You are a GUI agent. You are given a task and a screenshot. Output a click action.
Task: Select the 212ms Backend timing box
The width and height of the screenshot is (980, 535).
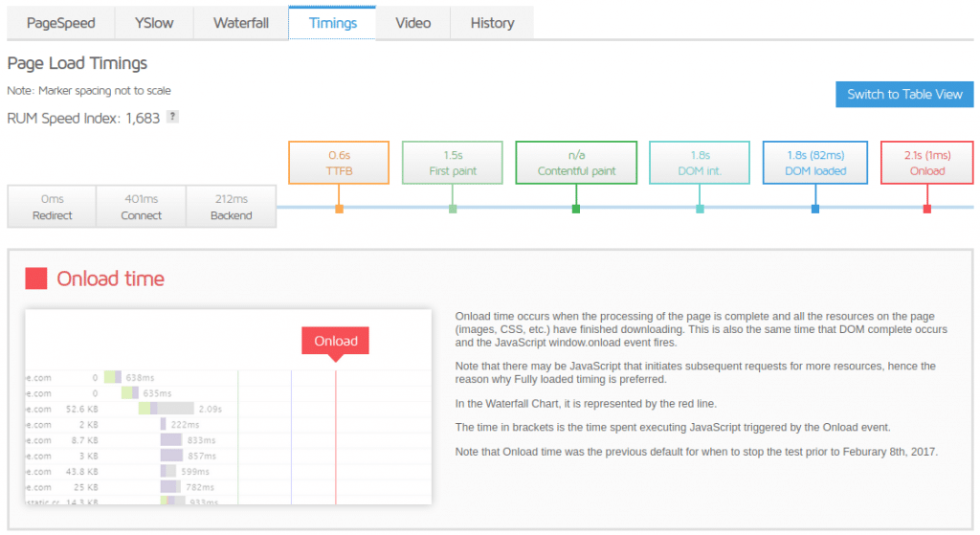pyautogui.click(x=232, y=207)
